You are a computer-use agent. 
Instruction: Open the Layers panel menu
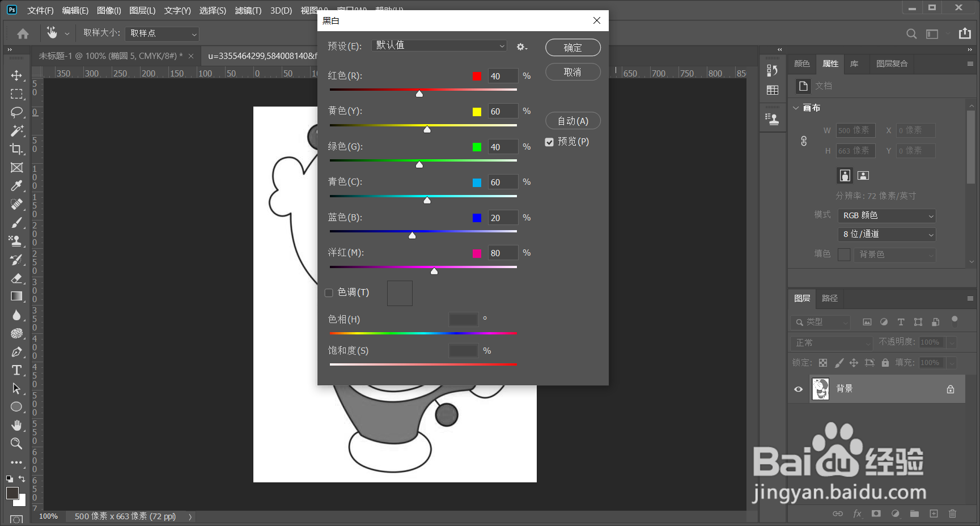(970, 298)
